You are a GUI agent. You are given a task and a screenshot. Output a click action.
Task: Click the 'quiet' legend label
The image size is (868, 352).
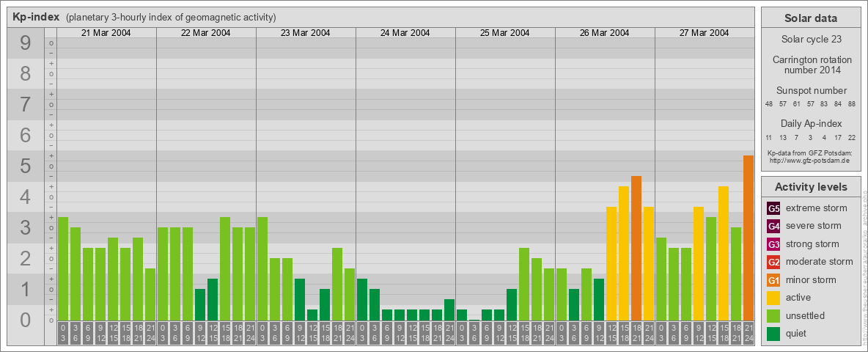(796, 333)
